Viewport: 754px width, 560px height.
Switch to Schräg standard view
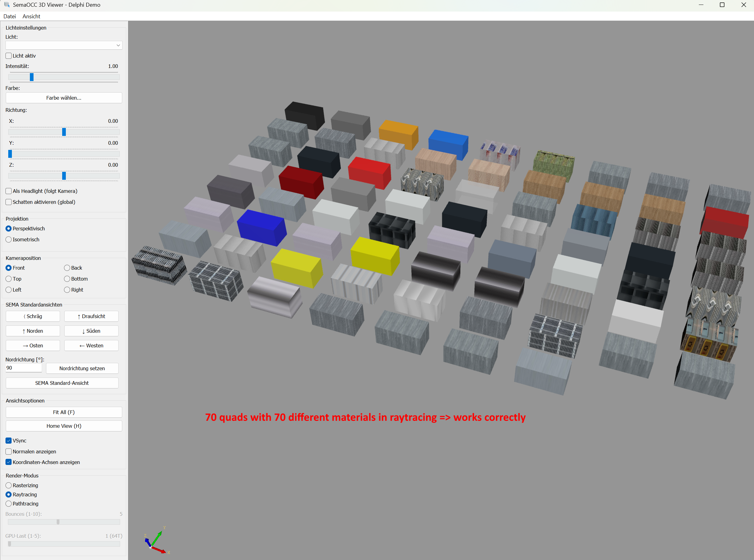(x=33, y=316)
